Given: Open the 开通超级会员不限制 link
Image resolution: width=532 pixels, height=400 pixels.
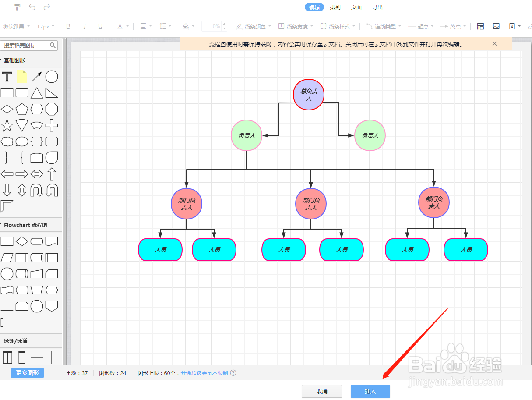Looking at the screenshot, I should point(204,373).
